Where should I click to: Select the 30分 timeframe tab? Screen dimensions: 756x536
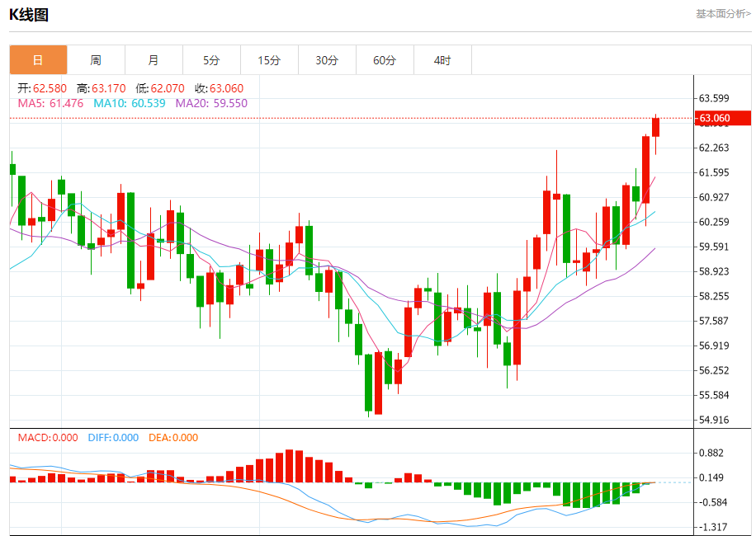327,60
